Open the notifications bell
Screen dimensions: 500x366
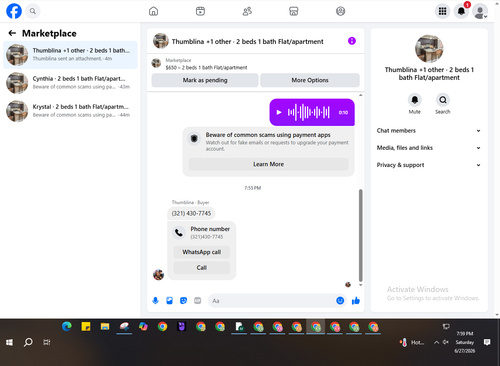461,11
